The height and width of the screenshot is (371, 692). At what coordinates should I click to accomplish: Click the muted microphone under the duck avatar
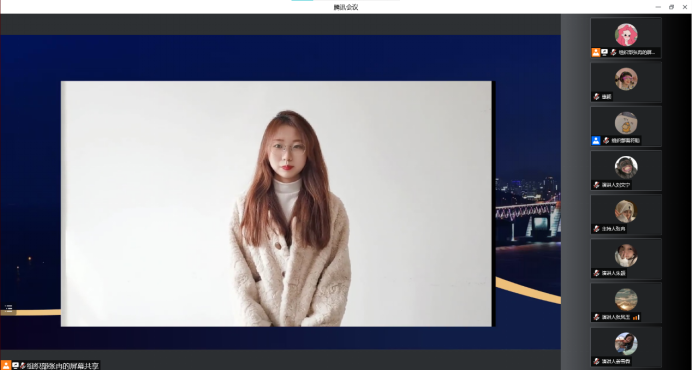tap(606, 141)
